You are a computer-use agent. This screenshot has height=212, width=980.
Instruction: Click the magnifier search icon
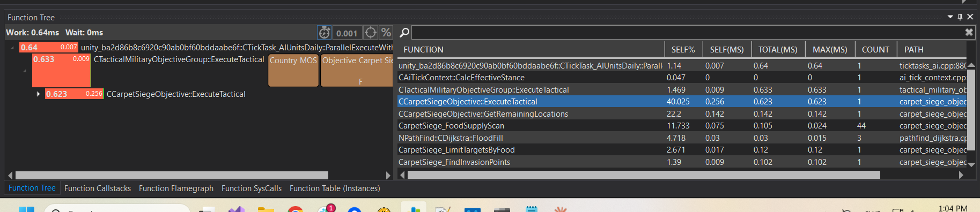pos(404,33)
